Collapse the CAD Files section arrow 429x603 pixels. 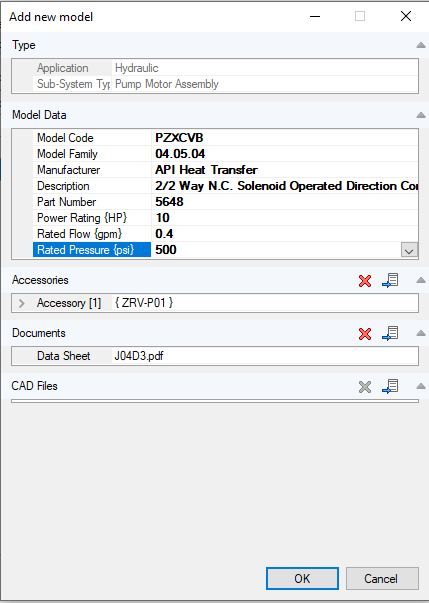coord(421,386)
